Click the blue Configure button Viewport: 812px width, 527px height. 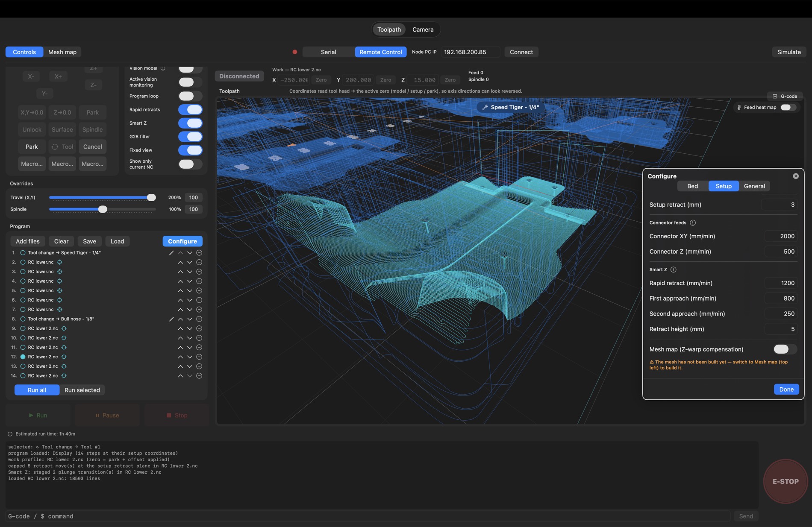(182, 241)
